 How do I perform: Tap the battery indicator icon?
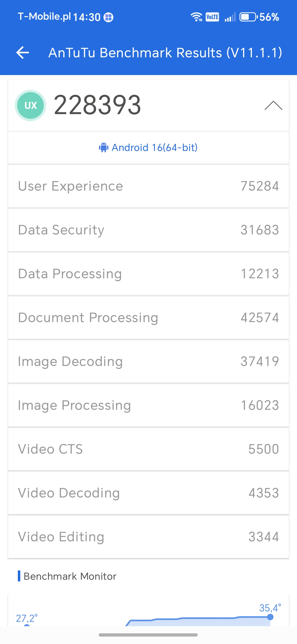pyautogui.click(x=248, y=17)
